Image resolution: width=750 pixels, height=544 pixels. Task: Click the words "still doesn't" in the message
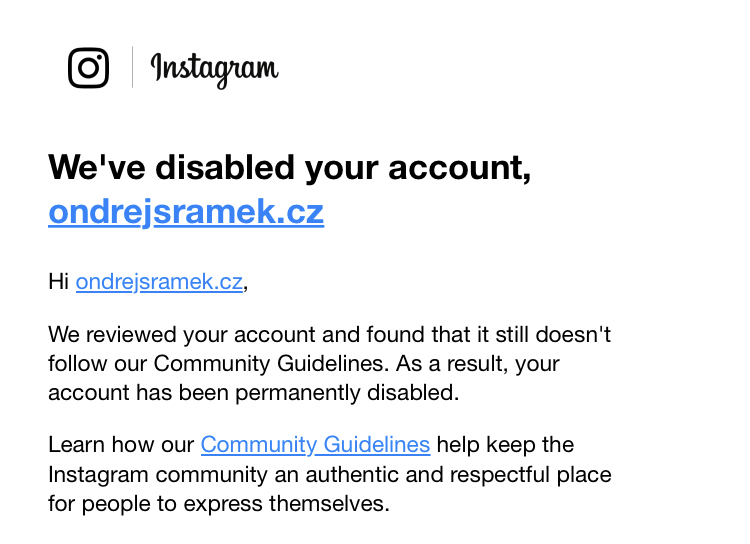pos(553,334)
